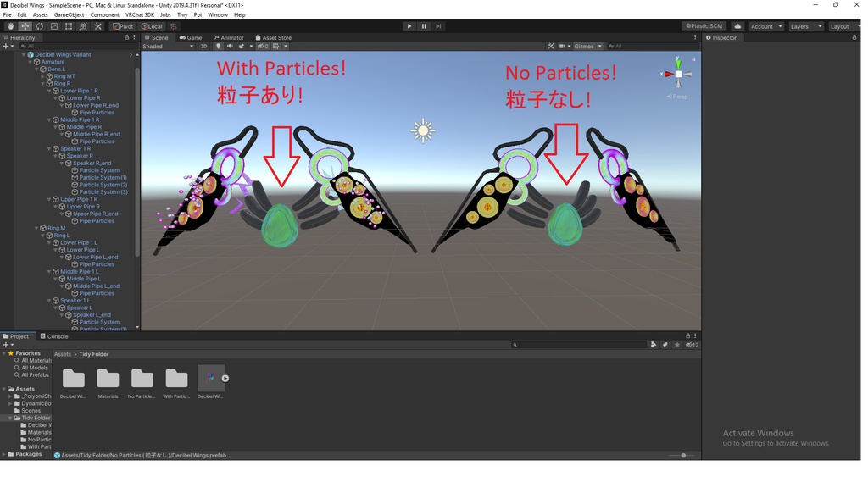
Task: Open the custom editor tools button
Action: coord(97,26)
